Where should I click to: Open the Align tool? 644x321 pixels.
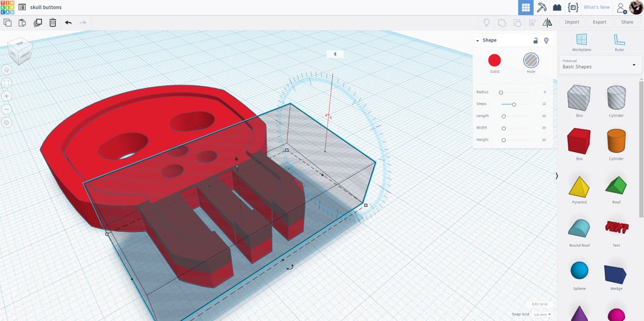coord(532,23)
